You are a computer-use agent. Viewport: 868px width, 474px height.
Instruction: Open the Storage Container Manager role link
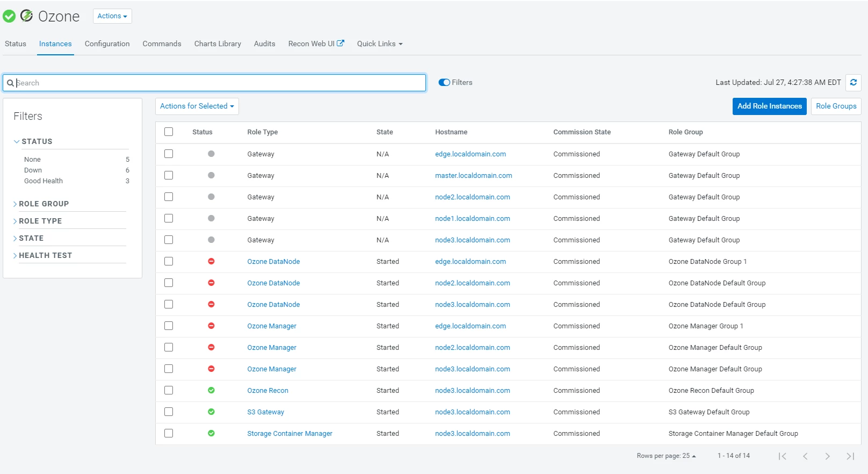(290, 433)
